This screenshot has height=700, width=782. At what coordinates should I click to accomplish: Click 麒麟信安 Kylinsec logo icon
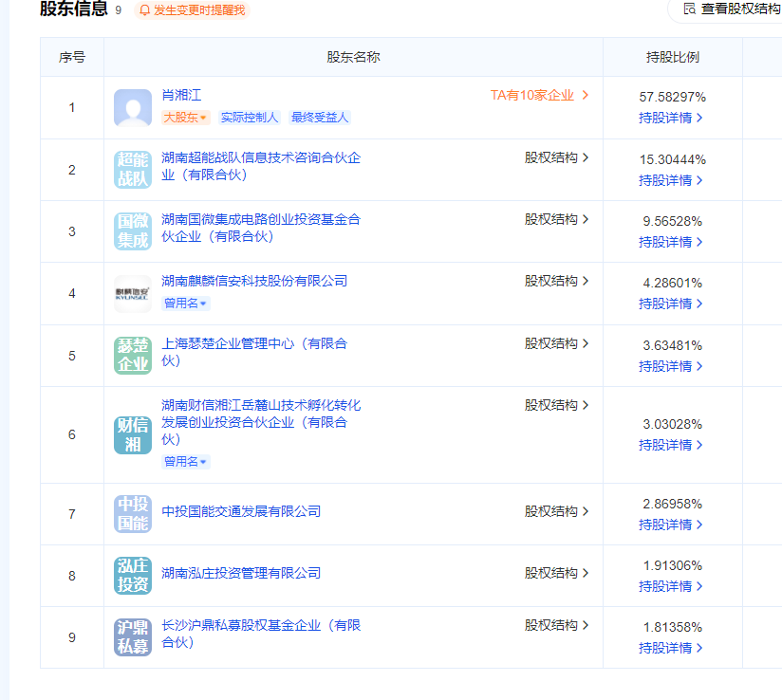133,294
